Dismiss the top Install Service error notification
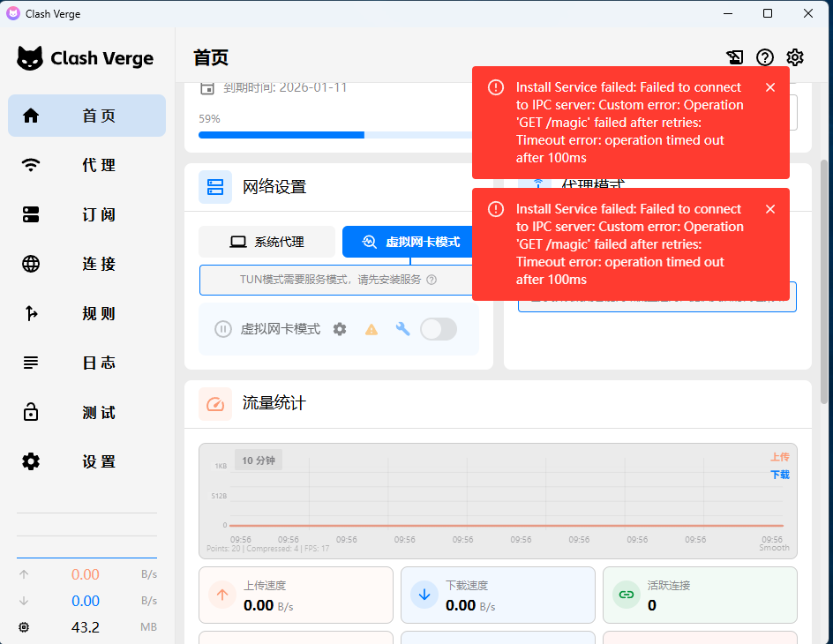Screen dimensions: 833x644 click(x=770, y=87)
